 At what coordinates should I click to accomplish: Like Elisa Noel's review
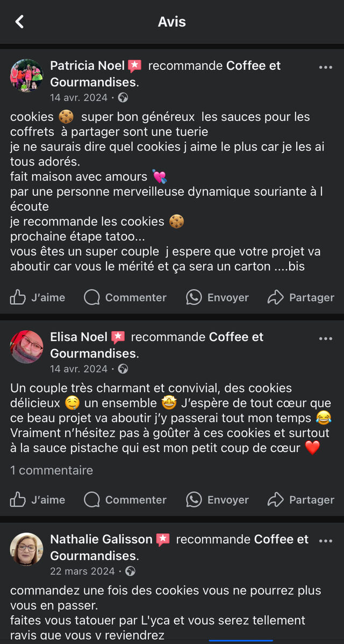pyautogui.click(x=38, y=499)
